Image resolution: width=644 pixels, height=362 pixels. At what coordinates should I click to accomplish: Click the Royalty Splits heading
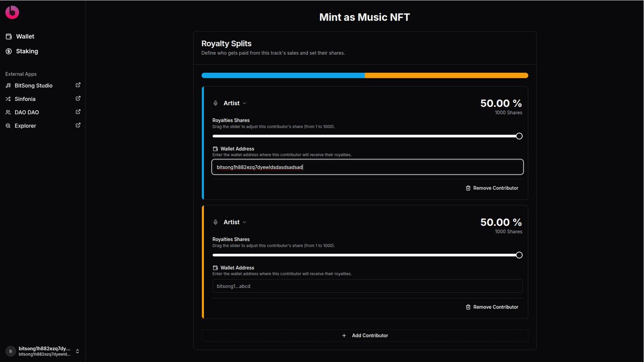[226, 44]
